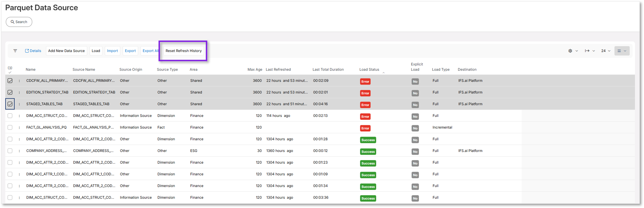Click the '00:04:16' duration cell
This screenshot has width=644, height=208.
pyautogui.click(x=320, y=104)
